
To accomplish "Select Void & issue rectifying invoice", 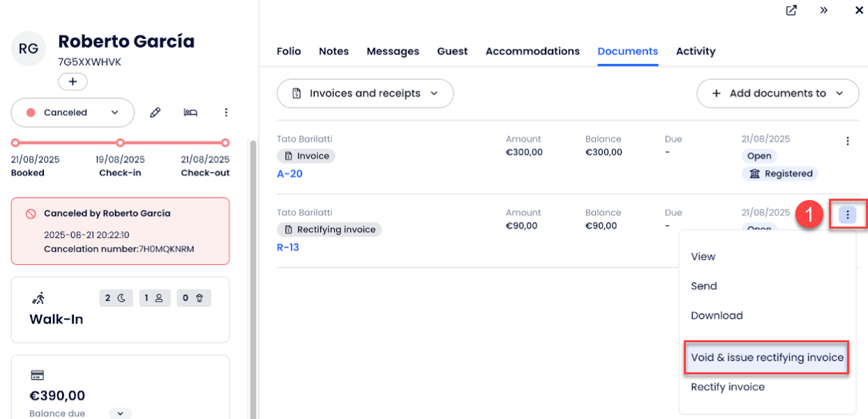I will coord(767,358).
